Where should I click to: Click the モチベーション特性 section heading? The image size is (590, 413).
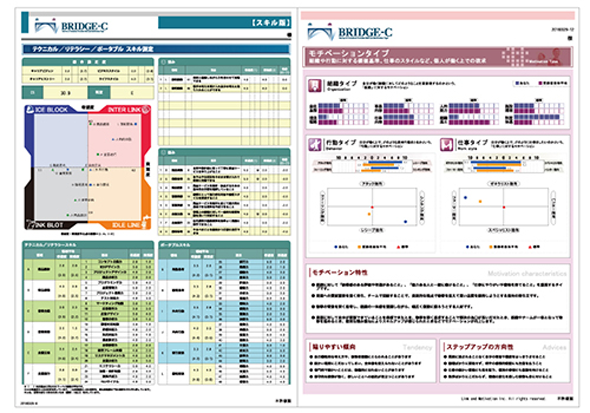(340, 272)
